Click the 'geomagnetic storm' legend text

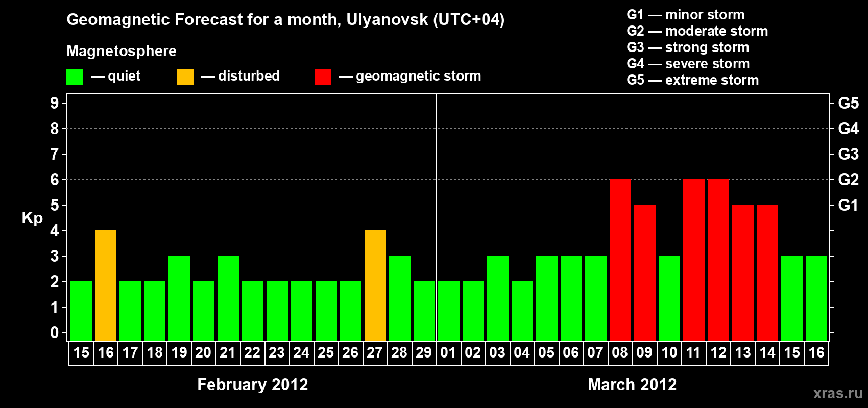418,76
